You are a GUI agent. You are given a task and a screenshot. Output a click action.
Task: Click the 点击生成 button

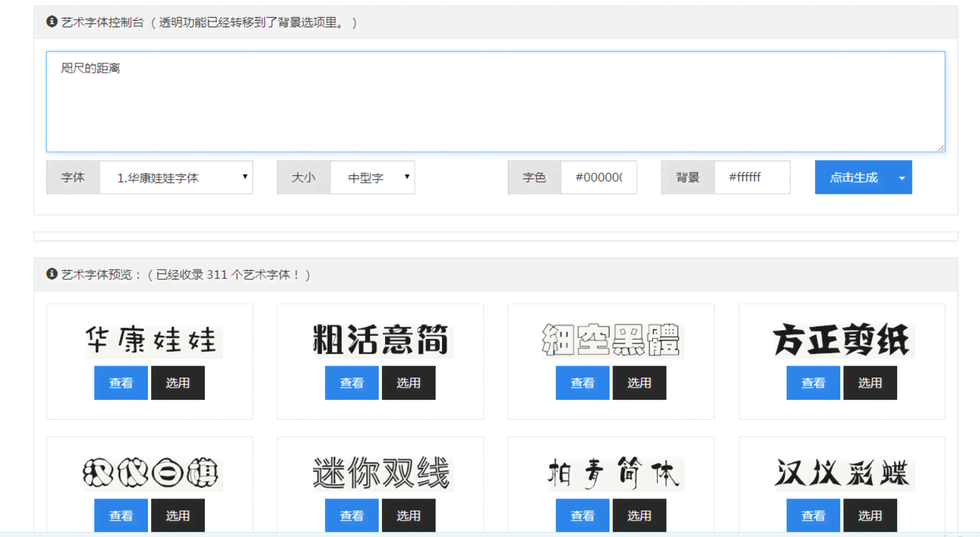point(854,178)
